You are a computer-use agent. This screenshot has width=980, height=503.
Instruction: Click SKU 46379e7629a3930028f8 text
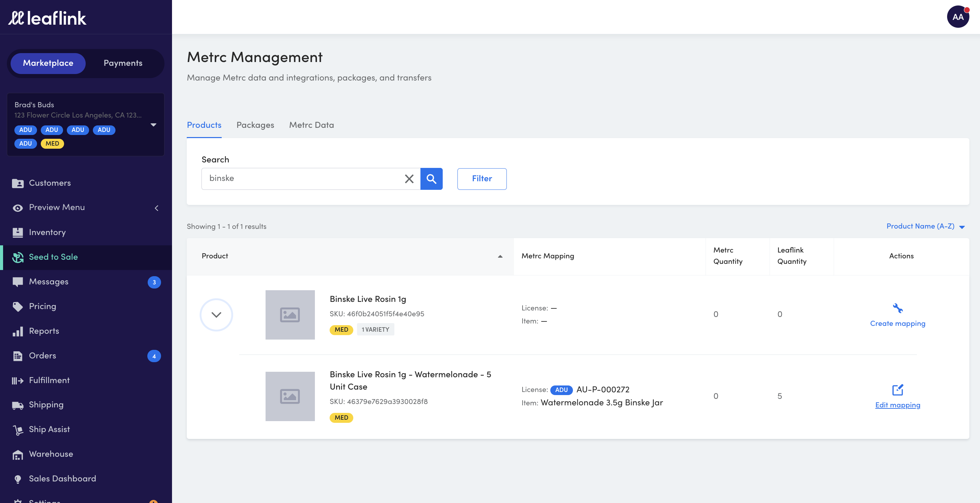click(x=379, y=402)
